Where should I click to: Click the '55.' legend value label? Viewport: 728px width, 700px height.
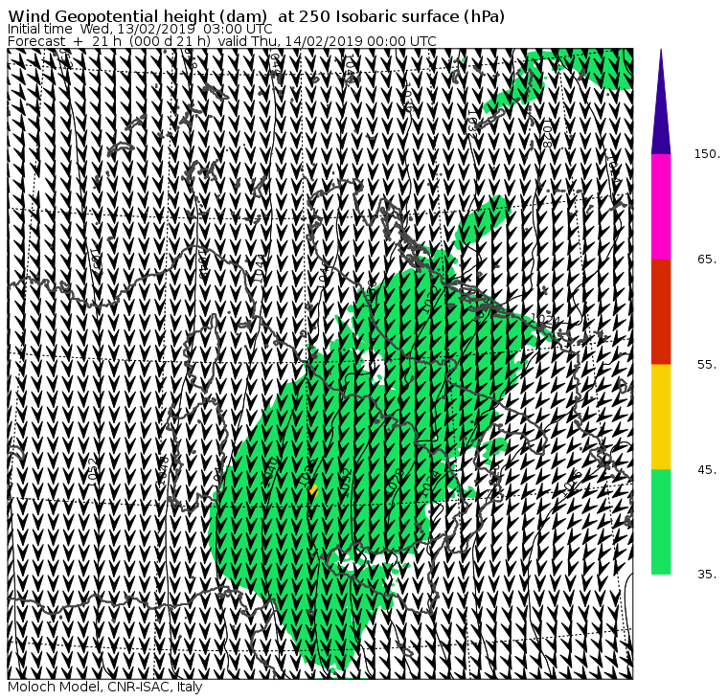[x=707, y=365]
